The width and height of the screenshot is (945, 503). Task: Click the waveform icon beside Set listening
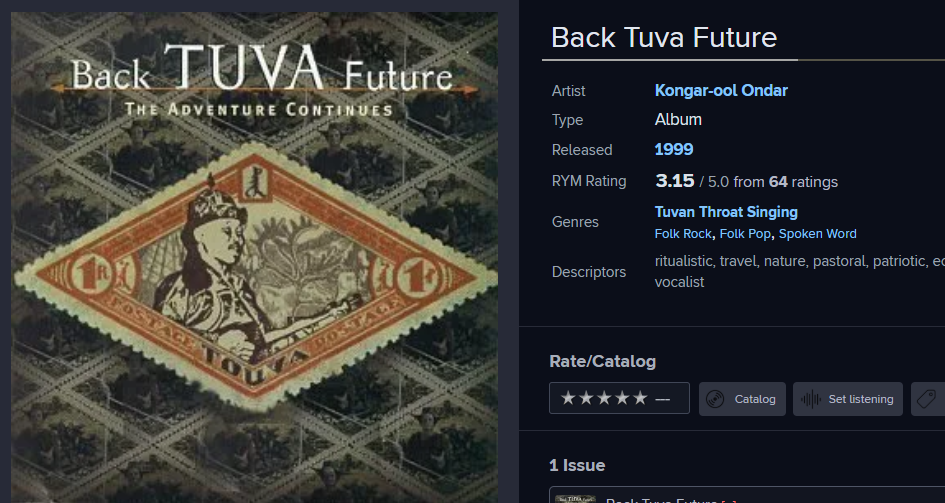pos(811,399)
